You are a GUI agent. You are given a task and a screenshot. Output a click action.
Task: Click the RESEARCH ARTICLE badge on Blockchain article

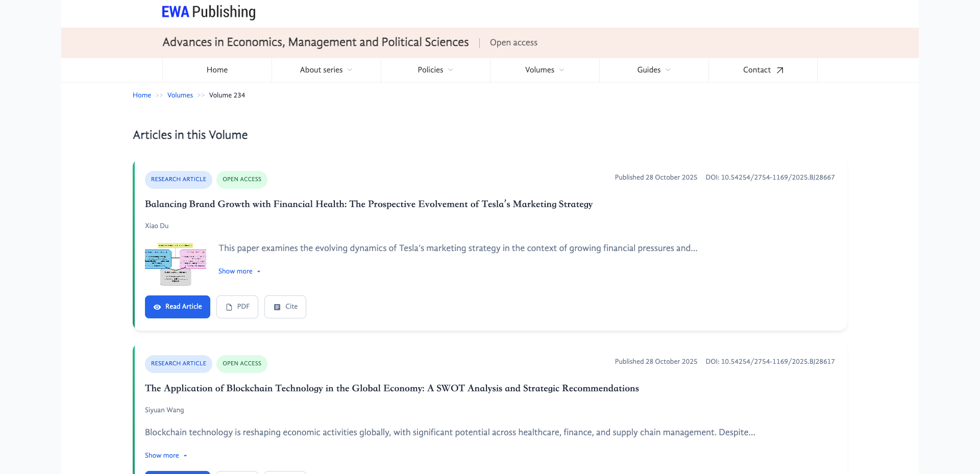[179, 364]
